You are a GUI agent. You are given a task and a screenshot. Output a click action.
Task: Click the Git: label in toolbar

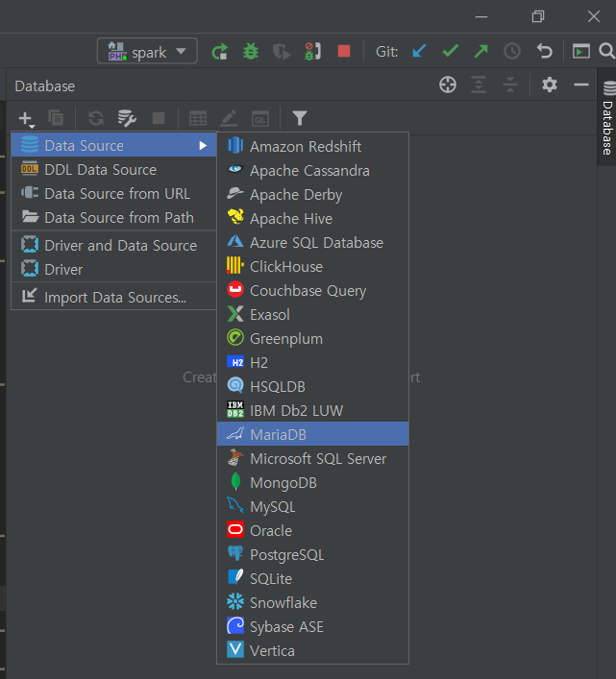point(387,52)
